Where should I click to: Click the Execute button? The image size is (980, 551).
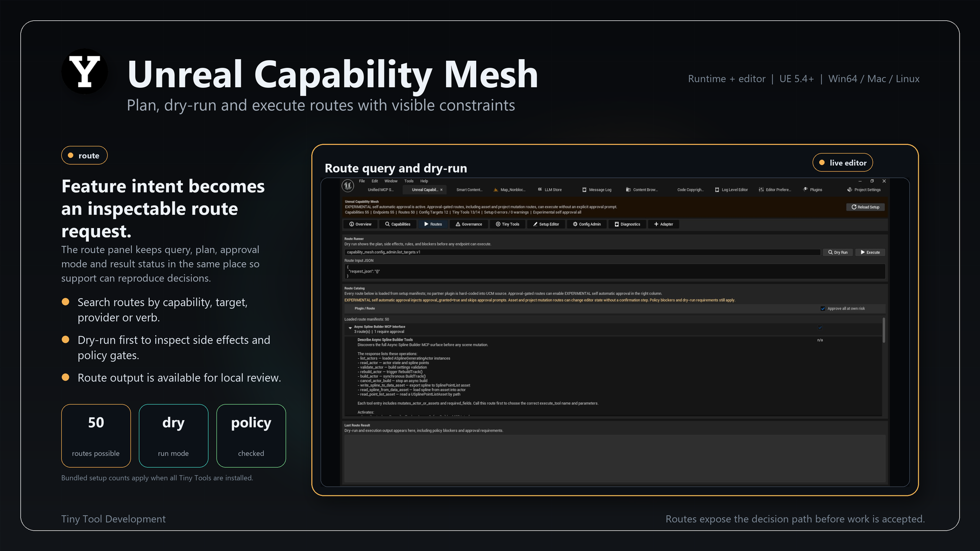870,253
